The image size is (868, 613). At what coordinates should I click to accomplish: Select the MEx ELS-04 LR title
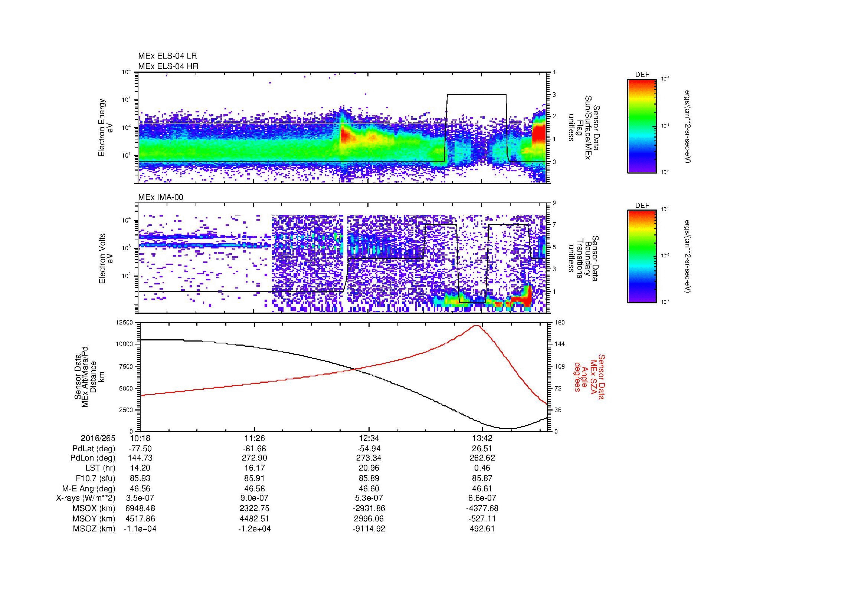coord(167,56)
